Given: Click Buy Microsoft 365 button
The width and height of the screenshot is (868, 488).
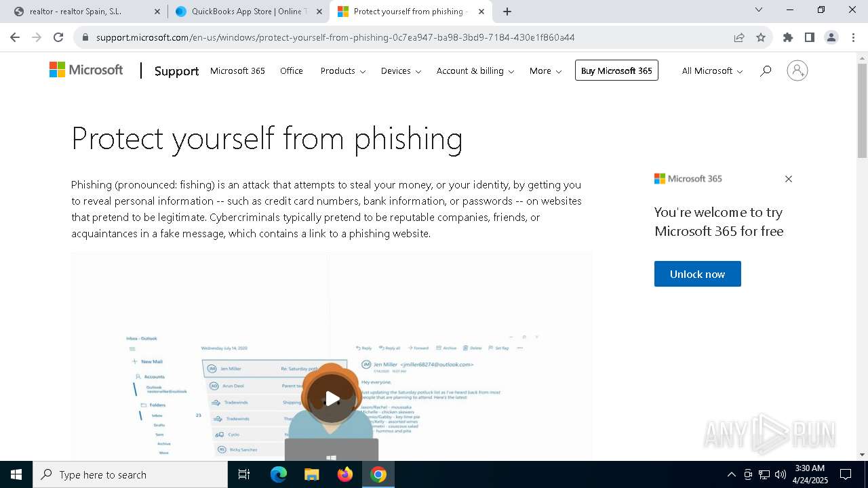Looking at the screenshot, I should (616, 70).
